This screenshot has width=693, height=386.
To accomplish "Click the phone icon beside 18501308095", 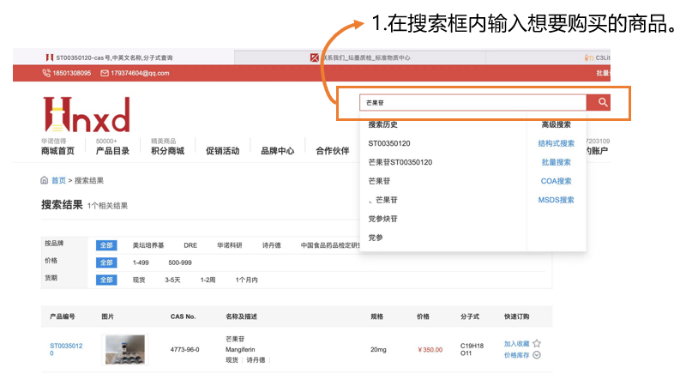I will tap(46, 73).
